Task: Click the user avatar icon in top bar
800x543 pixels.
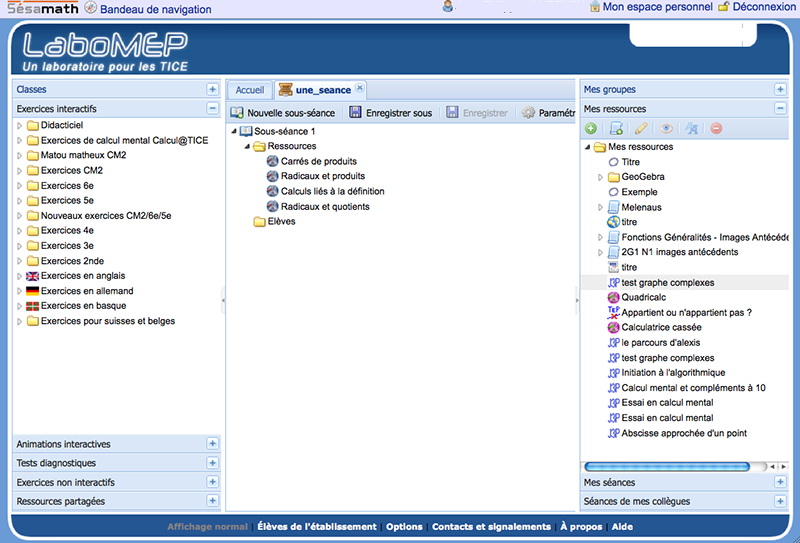Action: coord(448,6)
